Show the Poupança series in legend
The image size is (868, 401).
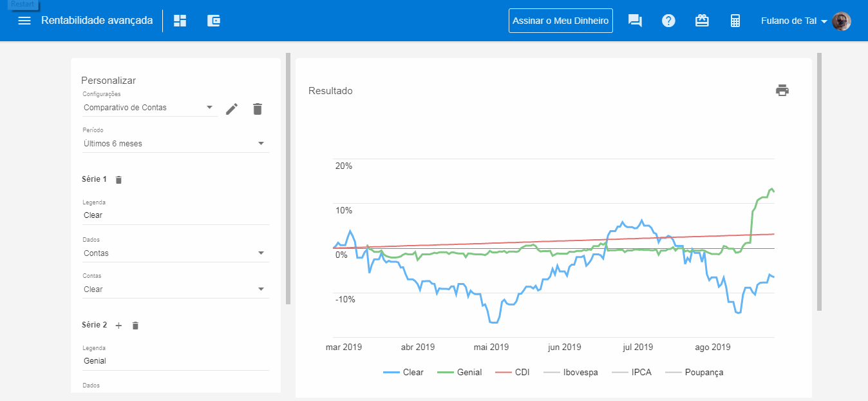pyautogui.click(x=694, y=373)
